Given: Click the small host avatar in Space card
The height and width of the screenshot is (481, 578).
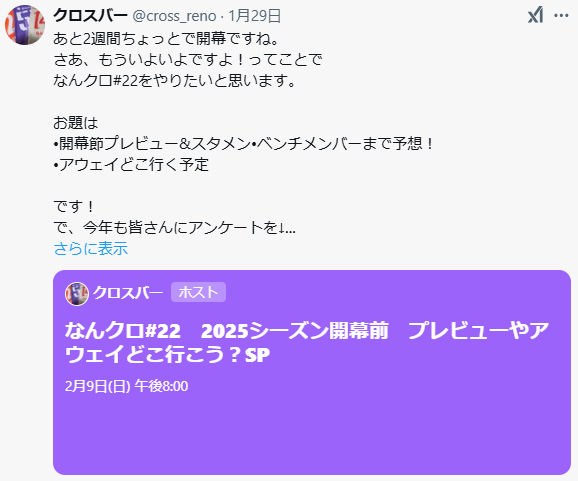Looking at the screenshot, I should tap(77, 293).
